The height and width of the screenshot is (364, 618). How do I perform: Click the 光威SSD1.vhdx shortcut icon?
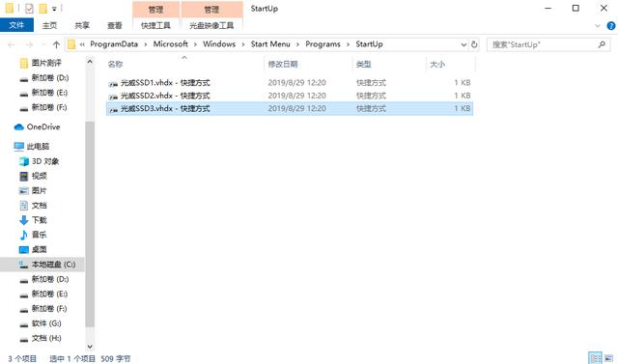[x=113, y=83]
